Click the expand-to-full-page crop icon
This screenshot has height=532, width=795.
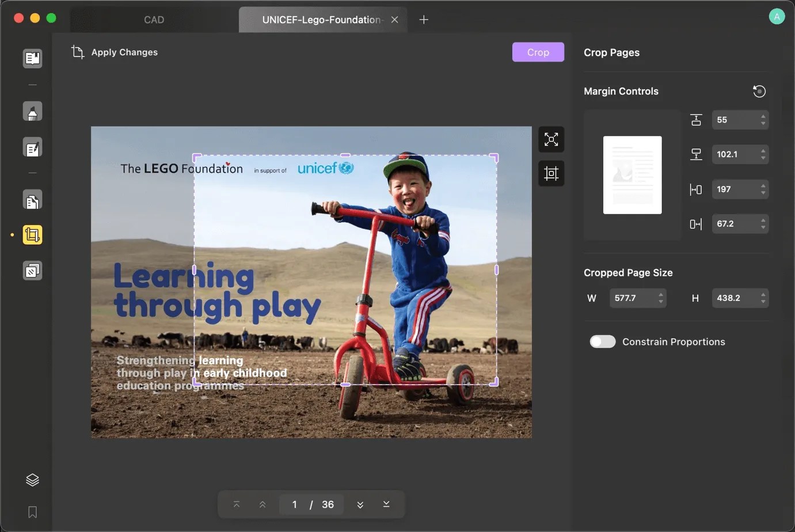551,139
